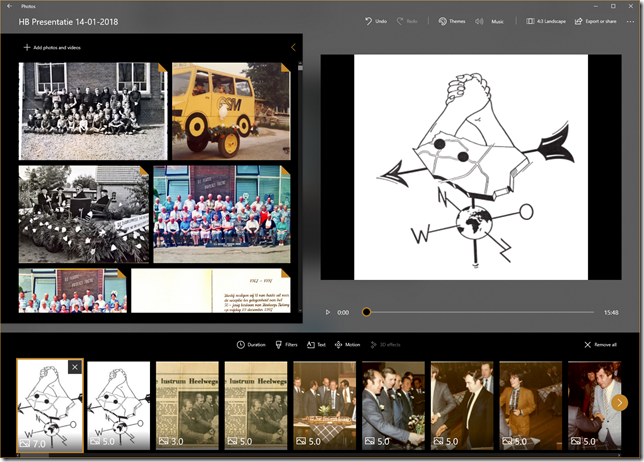Open the Filters tool
The width and height of the screenshot is (644, 462).
pyautogui.click(x=286, y=344)
